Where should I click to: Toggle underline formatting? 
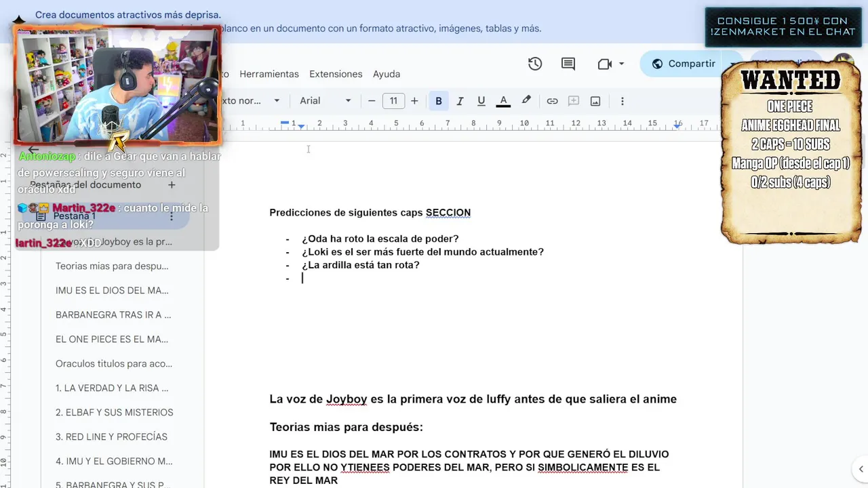pyautogui.click(x=481, y=101)
